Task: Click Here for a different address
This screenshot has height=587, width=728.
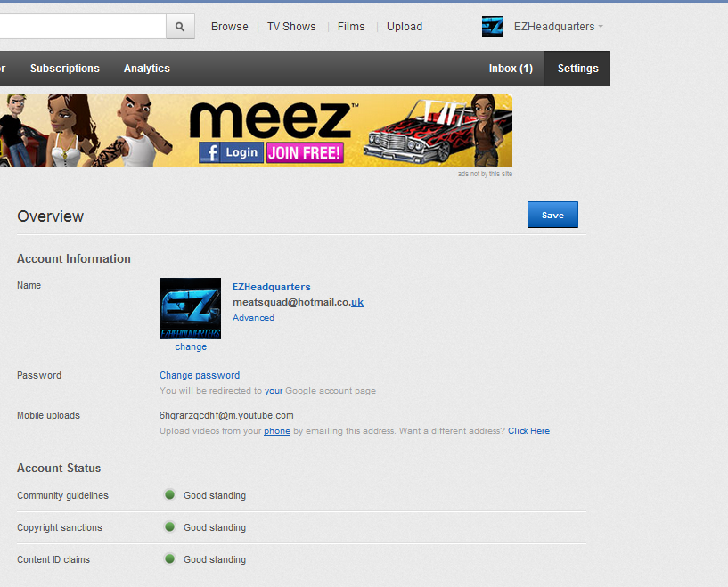Action: pyautogui.click(x=528, y=430)
